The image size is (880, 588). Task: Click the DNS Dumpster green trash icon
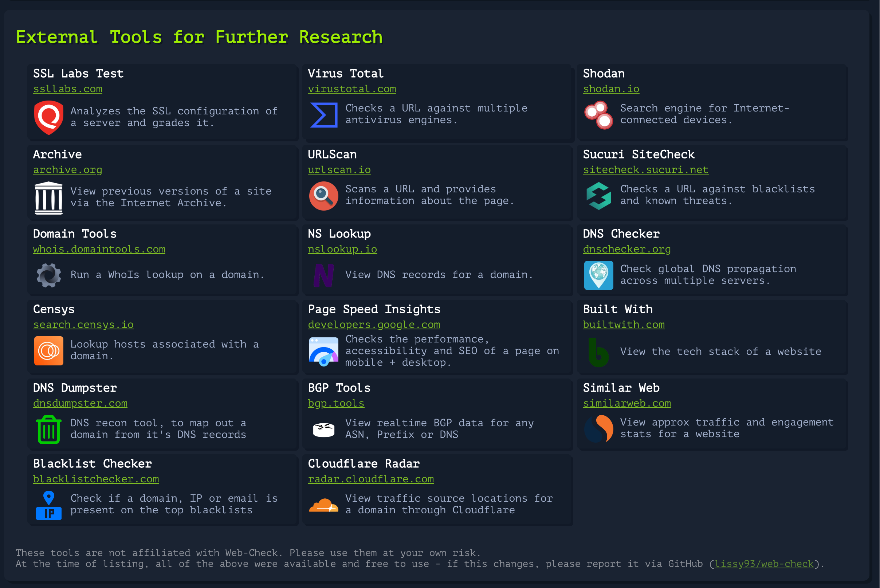[x=49, y=430]
